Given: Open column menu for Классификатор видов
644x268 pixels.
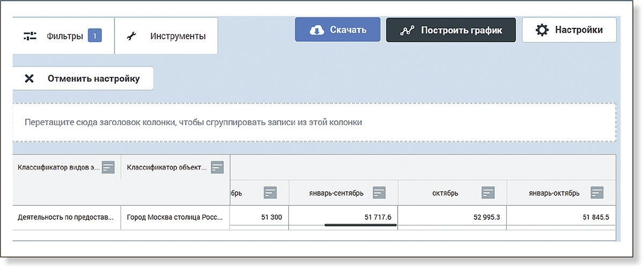Looking at the screenshot, I should (x=108, y=168).
